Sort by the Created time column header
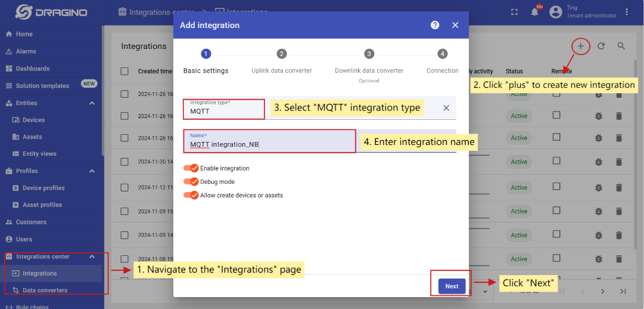The height and width of the screenshot is (309, 644). point(155,71)
